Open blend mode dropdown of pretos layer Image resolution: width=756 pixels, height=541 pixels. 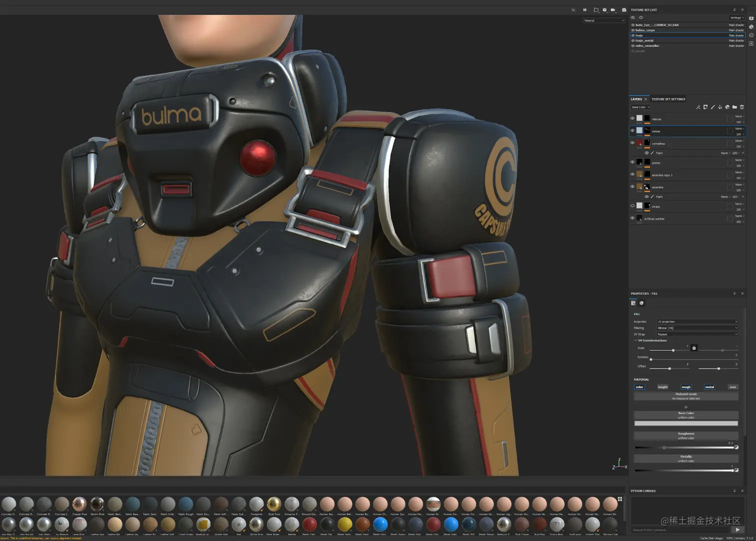pyautogui.click(x=739, y=160)
